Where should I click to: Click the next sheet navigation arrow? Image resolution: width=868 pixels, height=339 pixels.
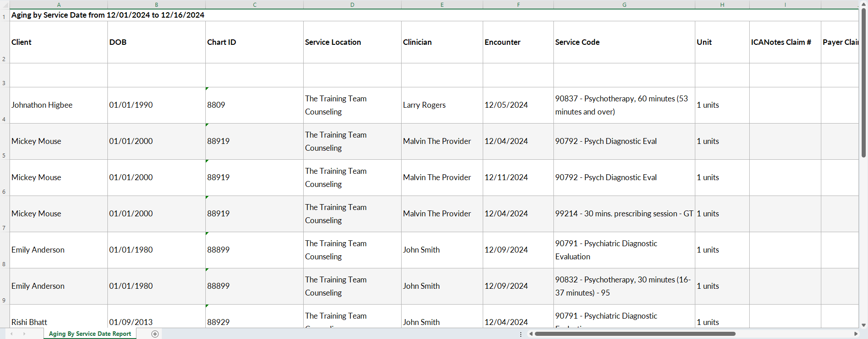coord(24,334)
